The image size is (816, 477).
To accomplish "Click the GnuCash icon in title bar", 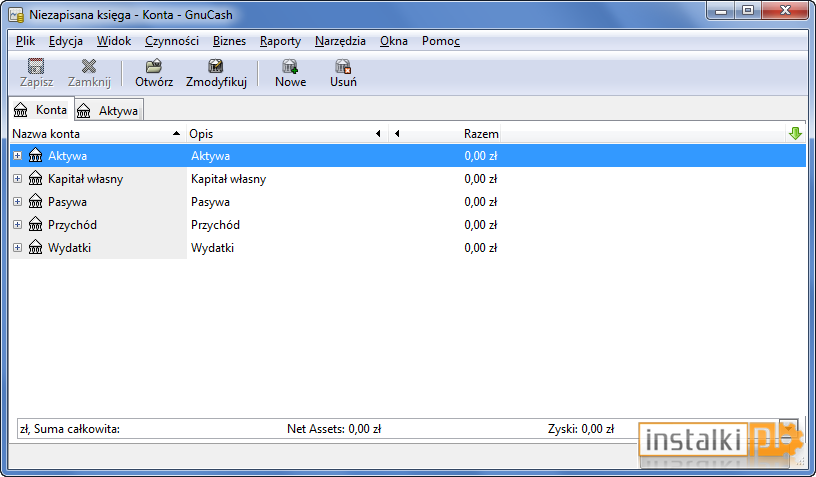I will pyautogui.click(x=17, y=15).
